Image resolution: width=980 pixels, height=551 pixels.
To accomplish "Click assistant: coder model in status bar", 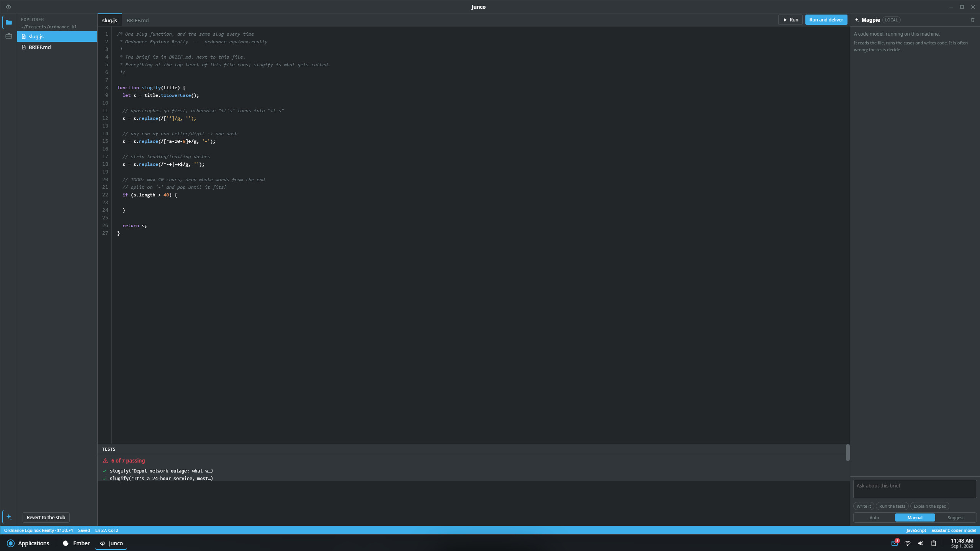I will (954, 530).
